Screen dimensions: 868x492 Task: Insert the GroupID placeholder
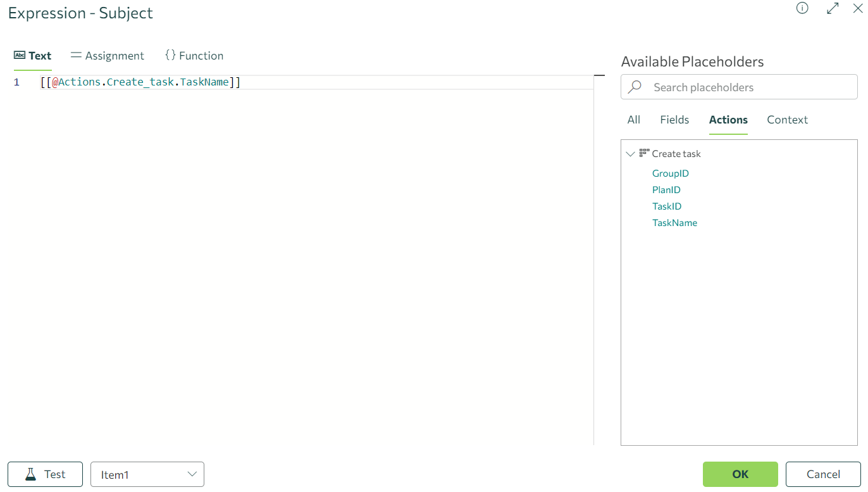tap(670, 173)
